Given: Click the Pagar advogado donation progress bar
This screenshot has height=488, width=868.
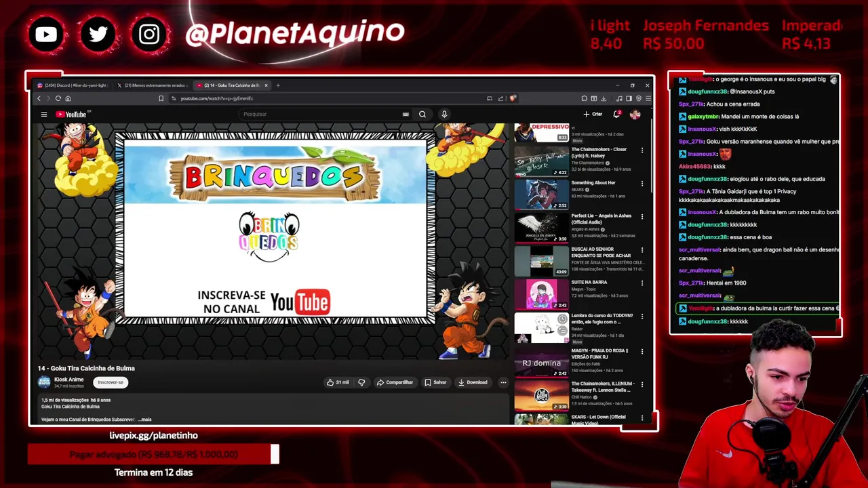Looking at the screenshot, I should tap(153, 454).
